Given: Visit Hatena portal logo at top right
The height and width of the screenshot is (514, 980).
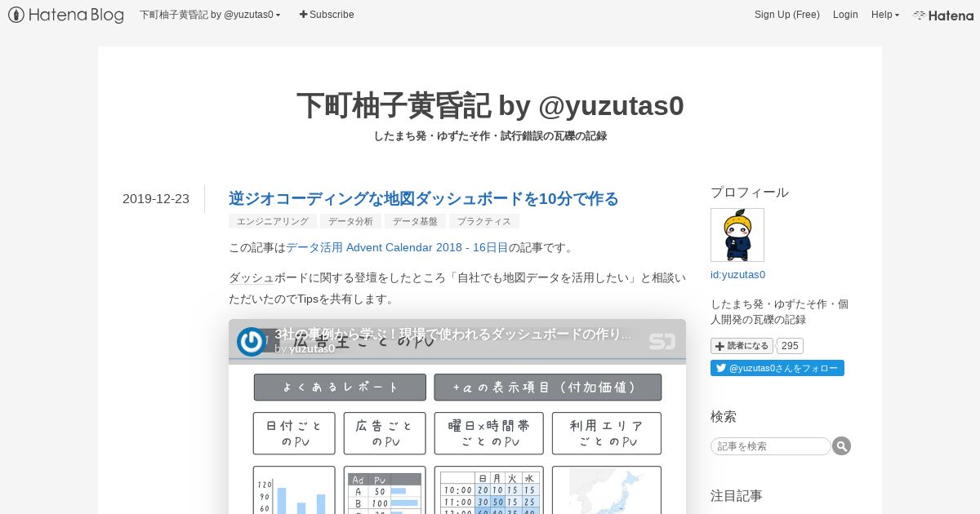Looking at the screenshot, I should pyautogui.click(x=943, y=15).
